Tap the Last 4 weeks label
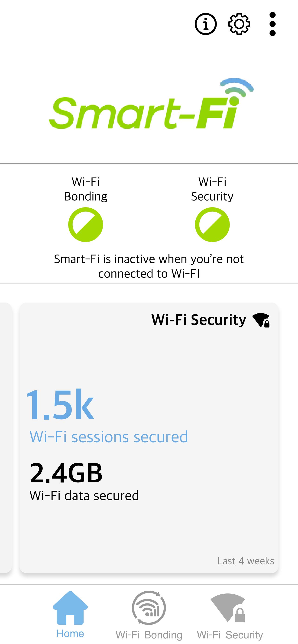Viewport: 298px width, 644px height. pos(246,561)
